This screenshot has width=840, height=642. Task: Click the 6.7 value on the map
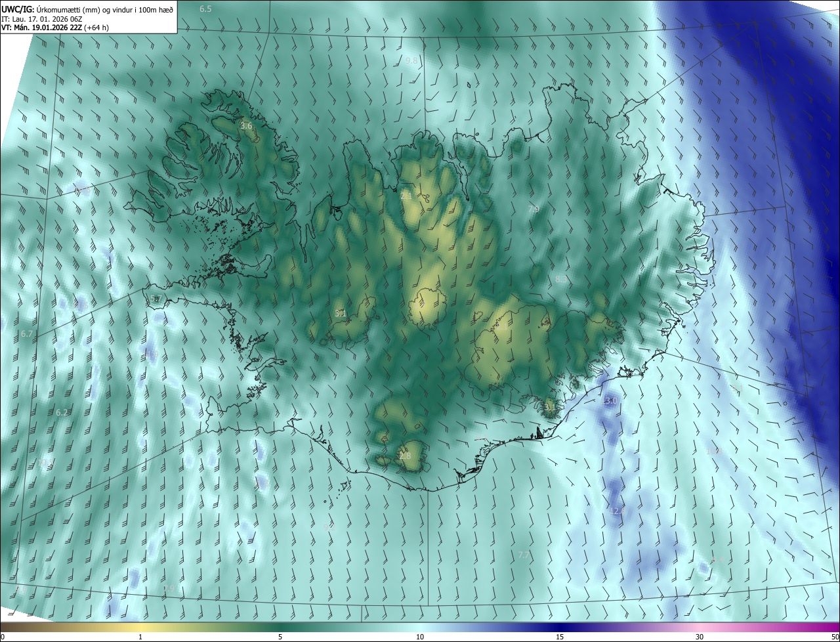coord(26,333)
